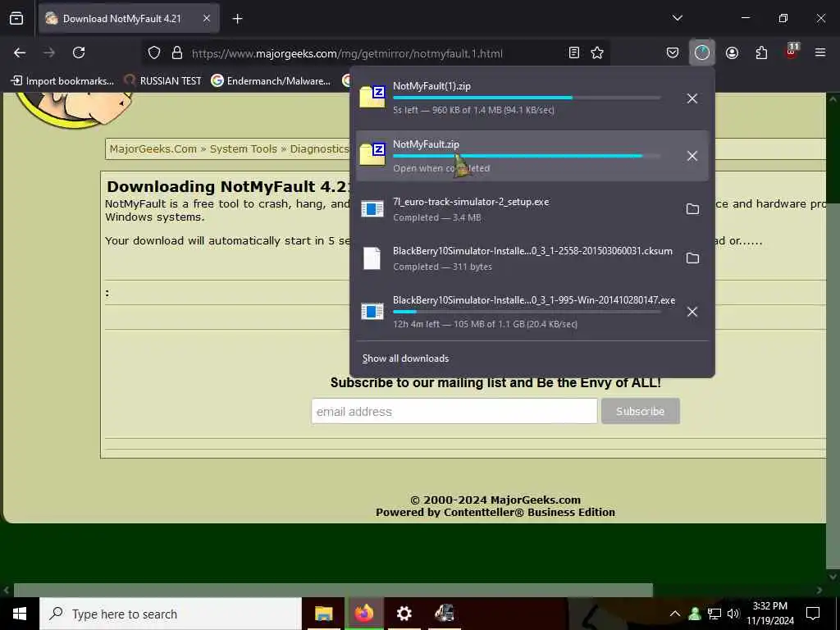
Task: Open the RUSSIAN TEST bookmark
Action: [163, 81]
